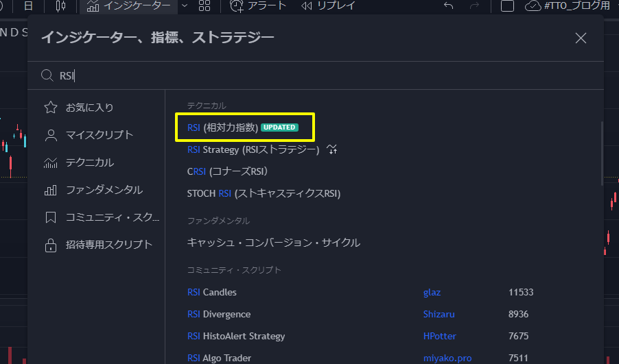619x364 pixels.
Task: Click the results list scrollbar
Action: coord(602,154)
